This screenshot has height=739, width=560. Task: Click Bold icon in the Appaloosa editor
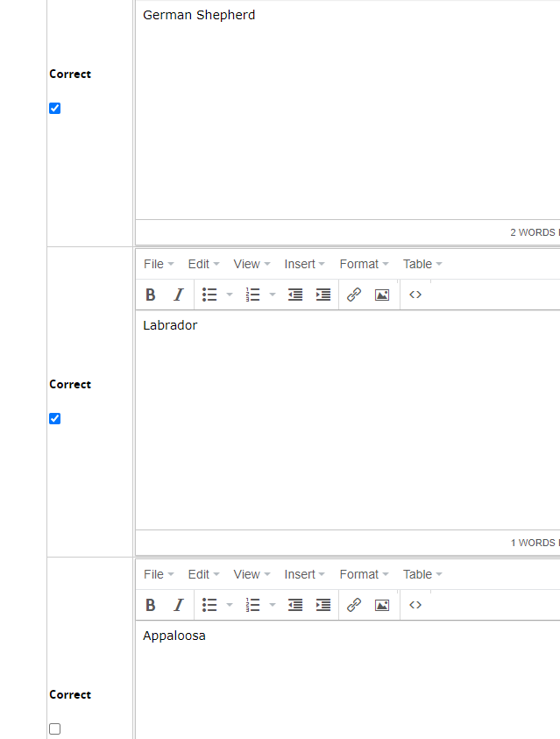pyautogui.click(x=151, y=605)
